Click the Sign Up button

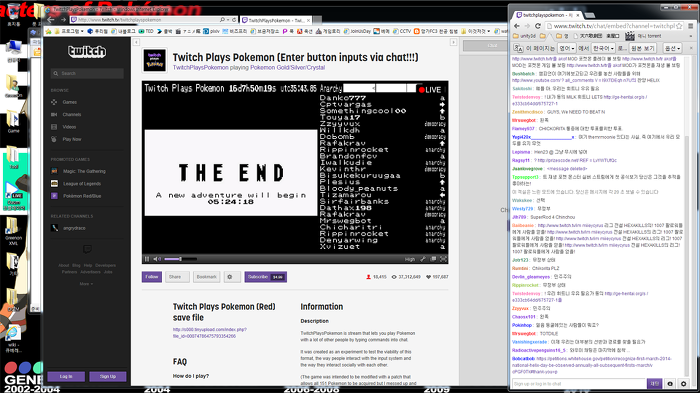click(x=108, y=376)
